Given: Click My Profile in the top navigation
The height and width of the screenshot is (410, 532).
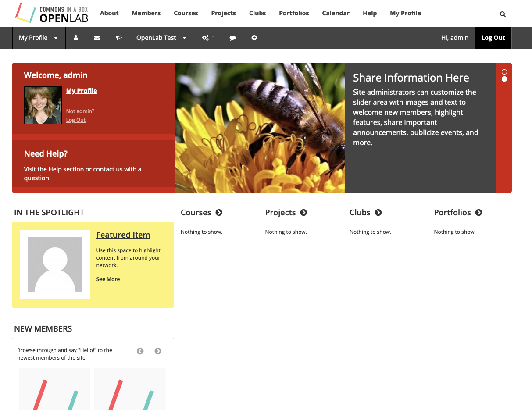Looking at the screenshot, I should pos(405,13).
